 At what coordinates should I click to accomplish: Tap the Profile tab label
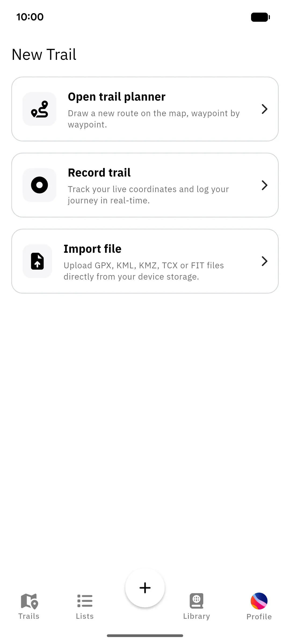tap(259, 617)
